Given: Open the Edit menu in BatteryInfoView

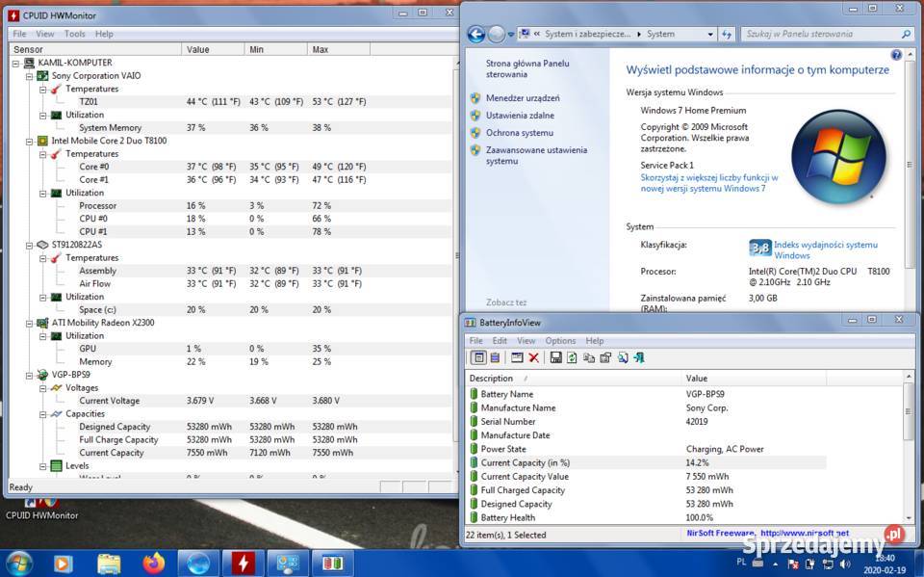Looking at the screenshot, I should click(x=500, y=341).
